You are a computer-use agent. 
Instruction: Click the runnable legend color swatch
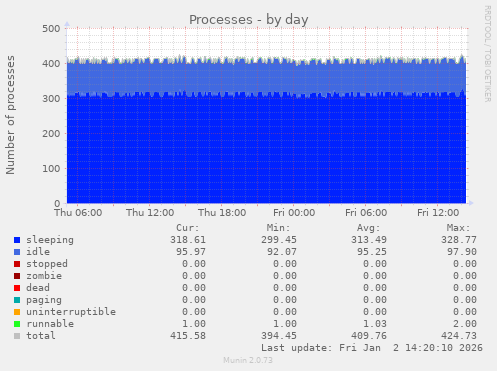coord(17,324)
